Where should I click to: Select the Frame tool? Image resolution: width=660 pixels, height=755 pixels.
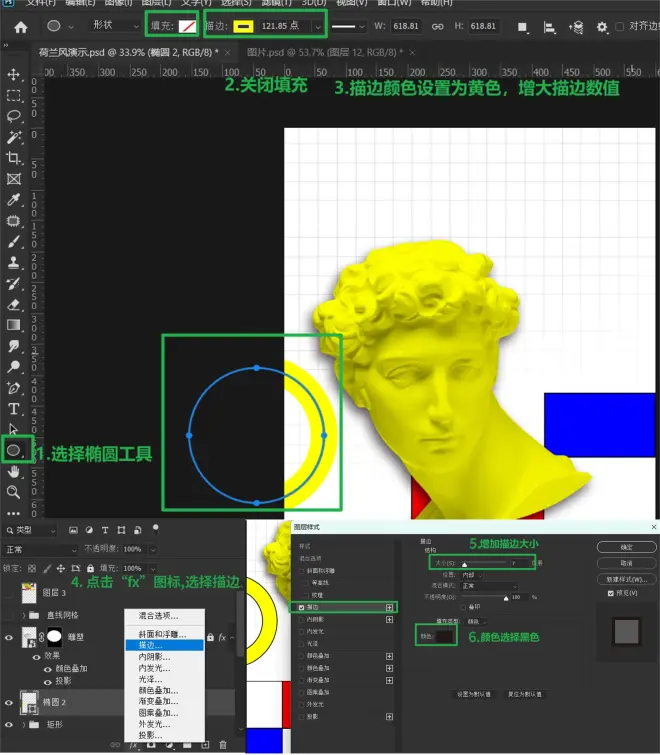point(13,179)
